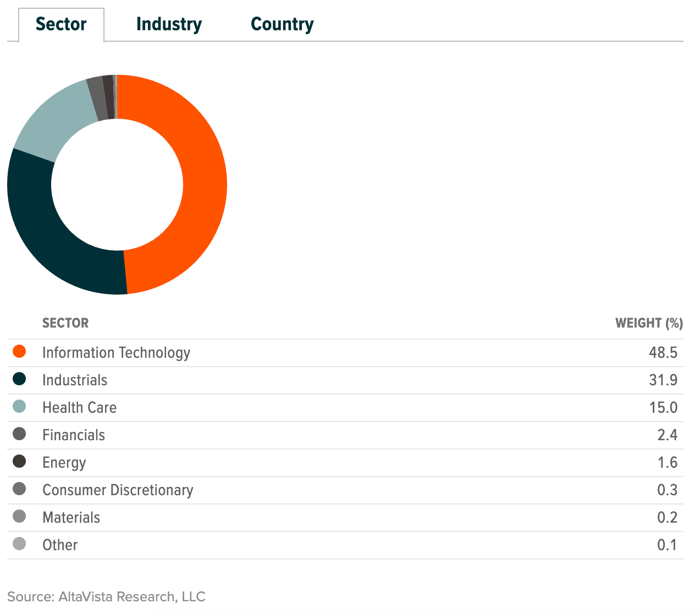This screenshot has width=700, height=615.
Task: Click the Consumer Discretionary legend dot
Action: 19,489
